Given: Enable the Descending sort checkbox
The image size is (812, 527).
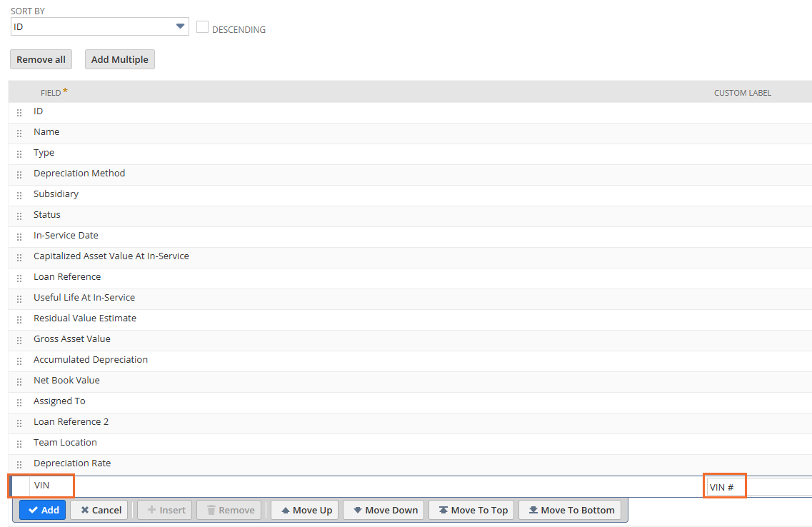Looking at the screenshot, I should (202, 27).
